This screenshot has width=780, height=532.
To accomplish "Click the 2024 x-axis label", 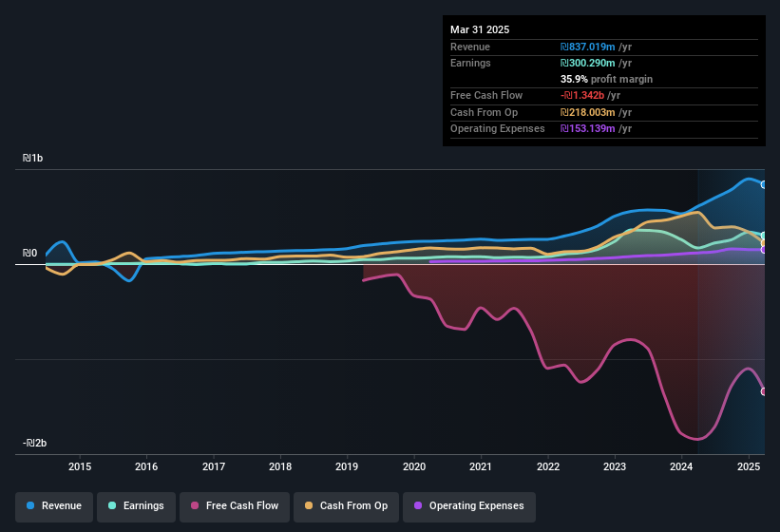I will pos(681,466).
